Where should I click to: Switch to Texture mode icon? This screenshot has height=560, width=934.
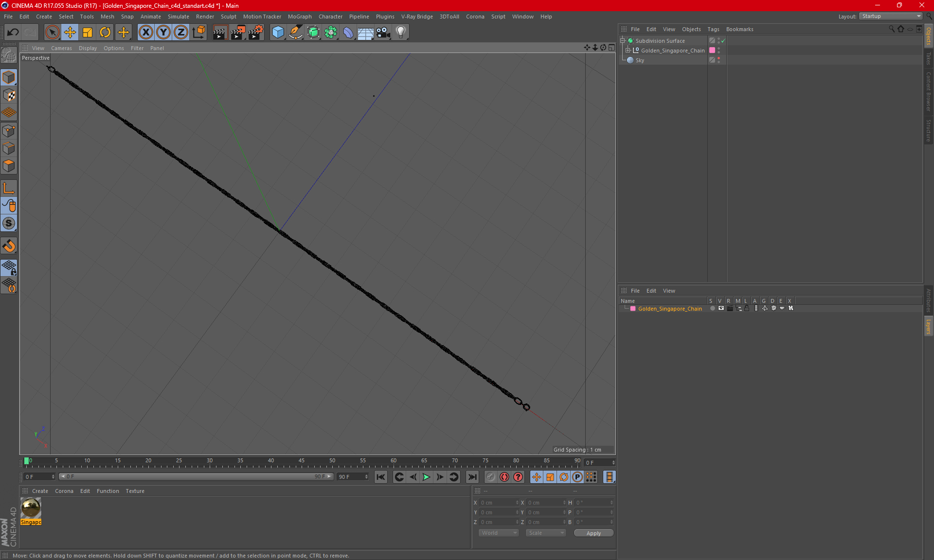click(9, 95)
